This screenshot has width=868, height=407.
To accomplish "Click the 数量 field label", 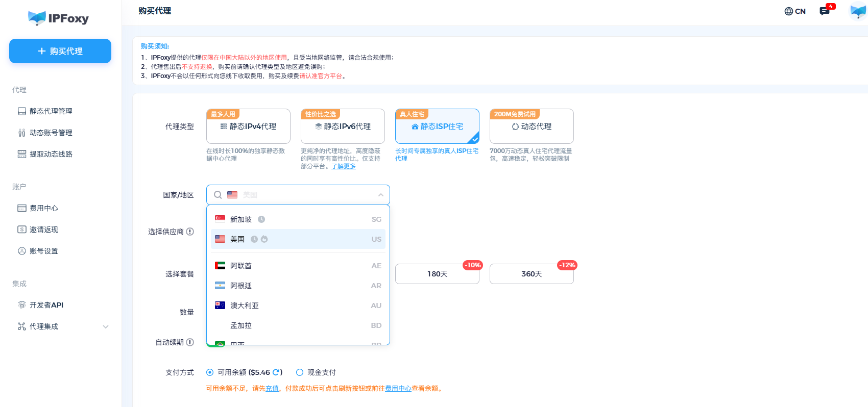I will click(x=187, y=312).
